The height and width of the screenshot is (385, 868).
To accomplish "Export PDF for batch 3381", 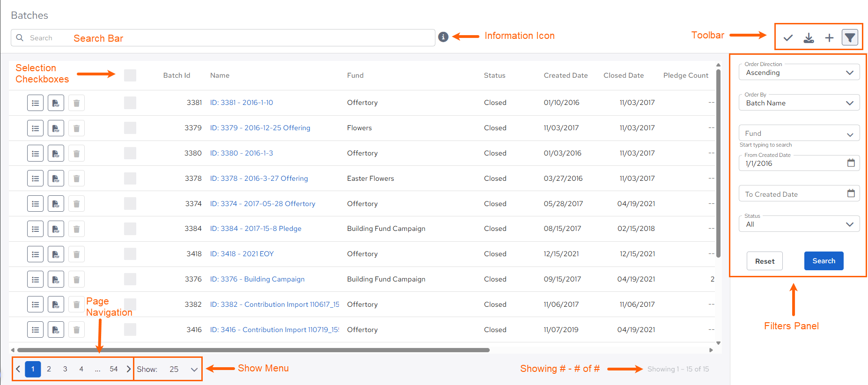I will (56, 103).
